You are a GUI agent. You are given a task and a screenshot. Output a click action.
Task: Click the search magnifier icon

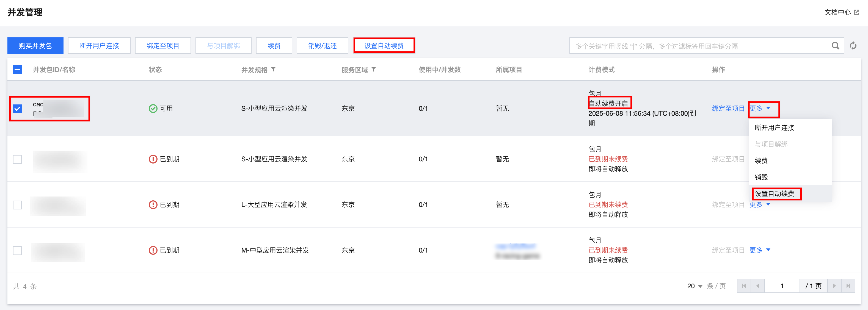(835, 46)
